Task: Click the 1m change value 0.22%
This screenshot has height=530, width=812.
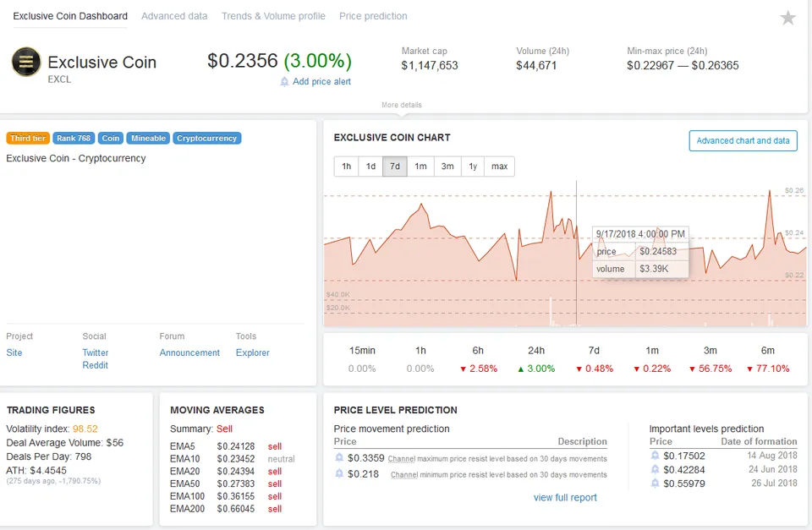Action: [x=652, y=369]
